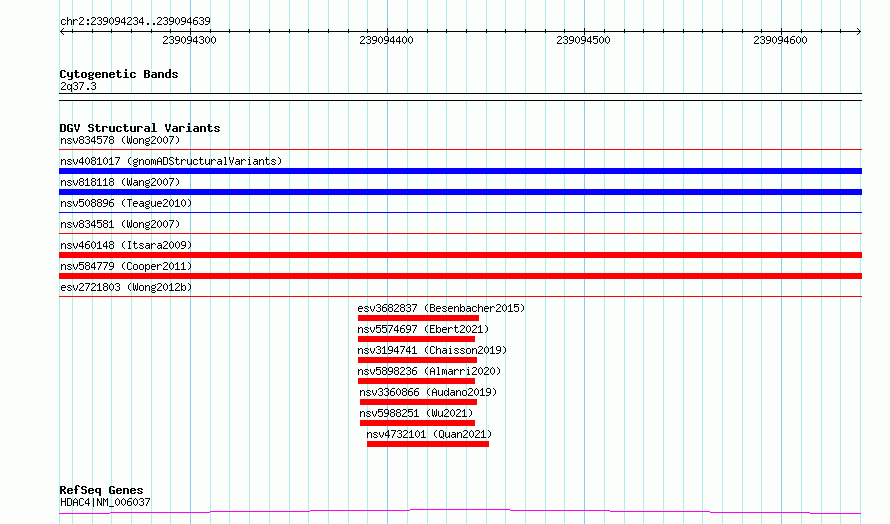Click the red bar under nsv5898236

pyautogui.click(x=416, y=381)
